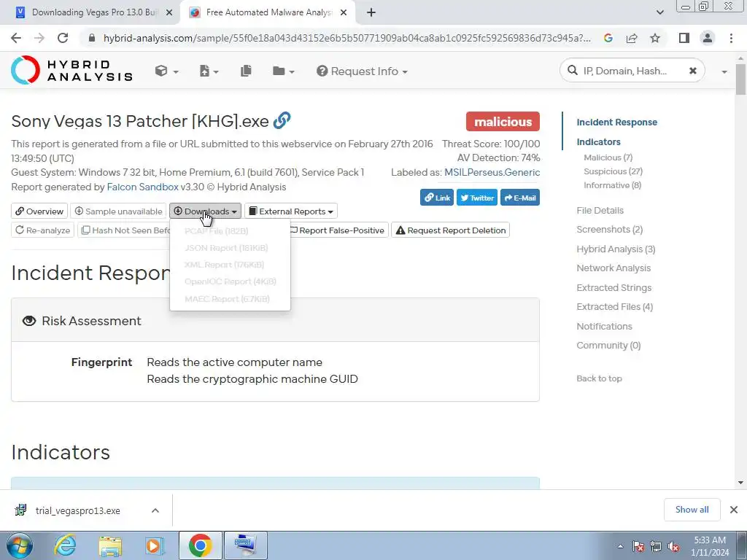Open the Request Info menu
This screenshot has height=560, width=747.
click(x=362, y=71)
